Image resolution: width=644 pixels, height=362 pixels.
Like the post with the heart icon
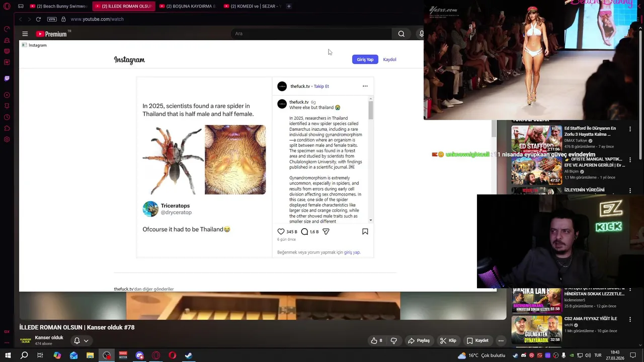coord(281,231)
